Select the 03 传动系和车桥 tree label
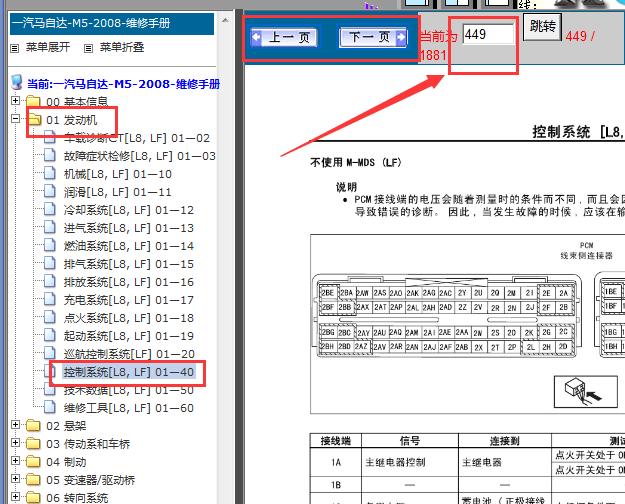 click(x=88, y=444)
